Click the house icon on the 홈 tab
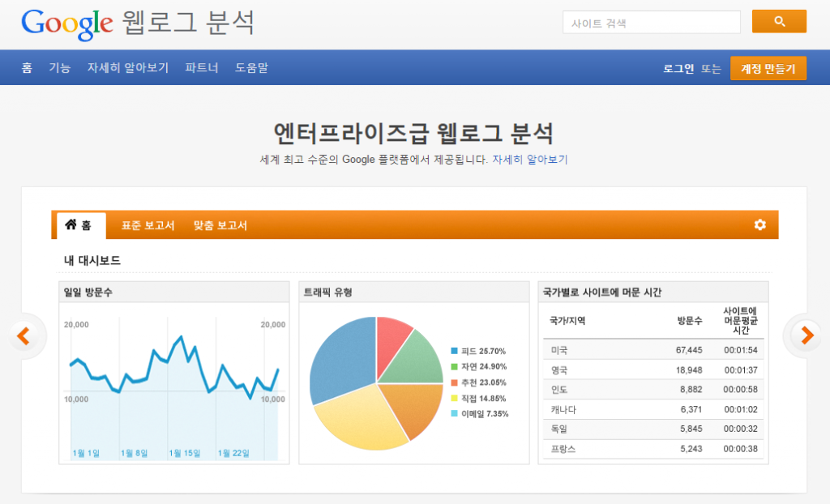 [71, 224]
